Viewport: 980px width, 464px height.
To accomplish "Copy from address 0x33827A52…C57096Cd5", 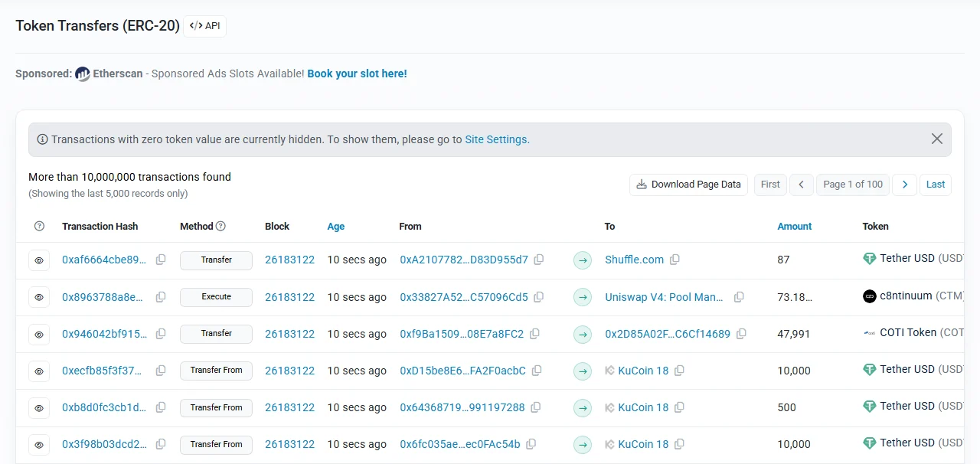I will tap(539, 297).
